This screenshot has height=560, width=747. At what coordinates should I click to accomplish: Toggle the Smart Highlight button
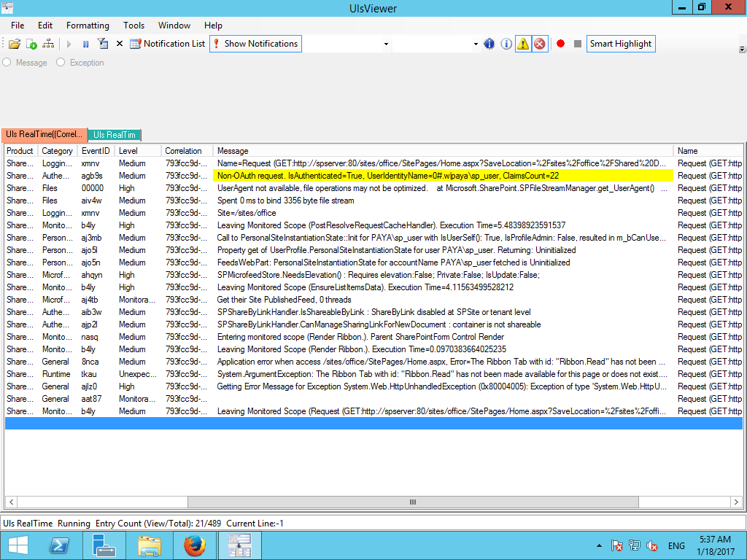click(x=621, y=44)
